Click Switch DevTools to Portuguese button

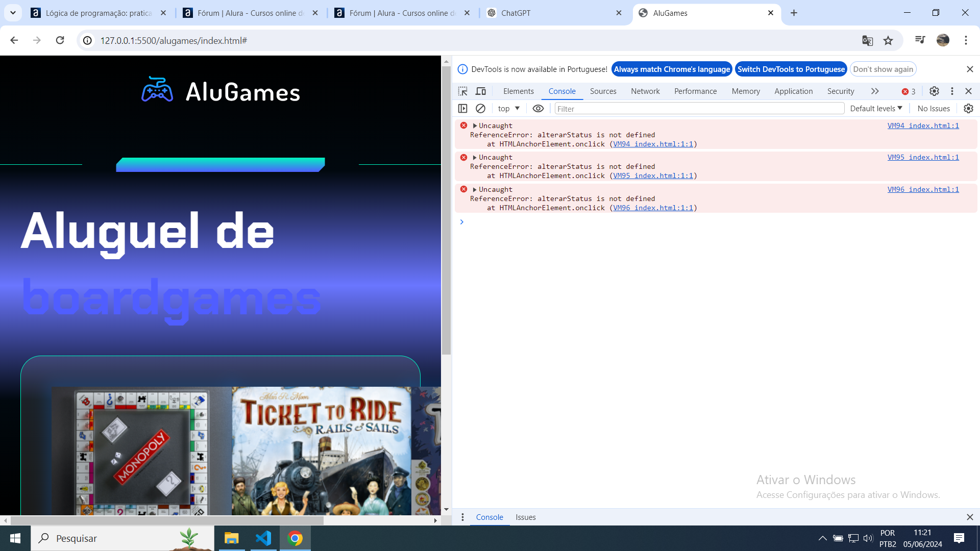[791, 69]
